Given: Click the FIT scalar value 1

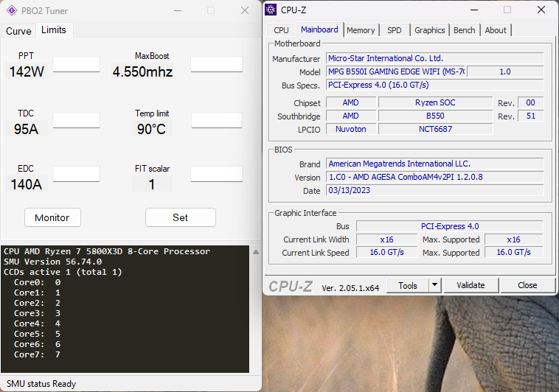Looking at the screenshot, I should pyautogui.click(x=152, y=184).
